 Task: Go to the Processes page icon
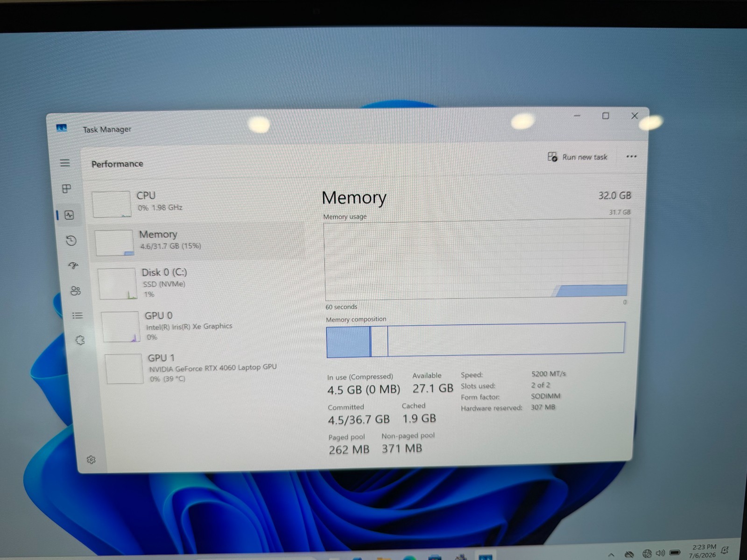[66, 189]
